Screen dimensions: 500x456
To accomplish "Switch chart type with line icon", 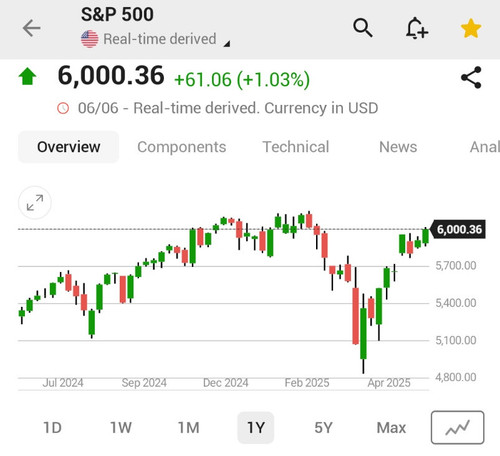I will coord(457,427).
